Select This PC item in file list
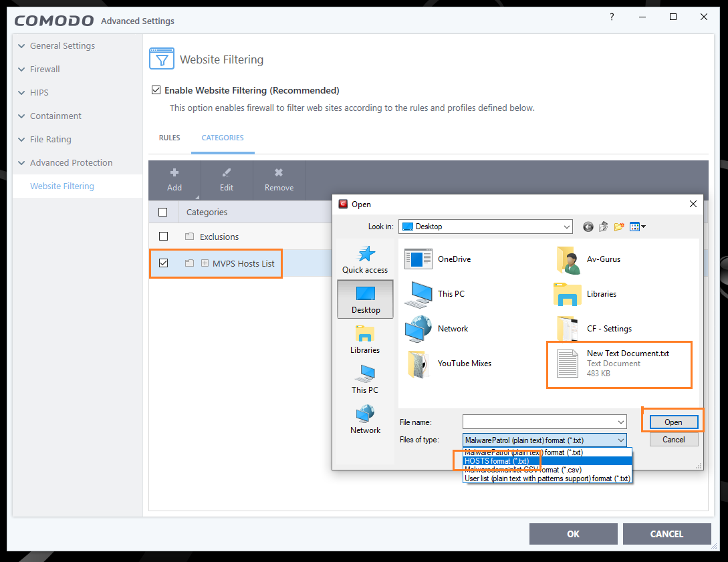This screenshot has width=728, height=562. coord(435,294)
